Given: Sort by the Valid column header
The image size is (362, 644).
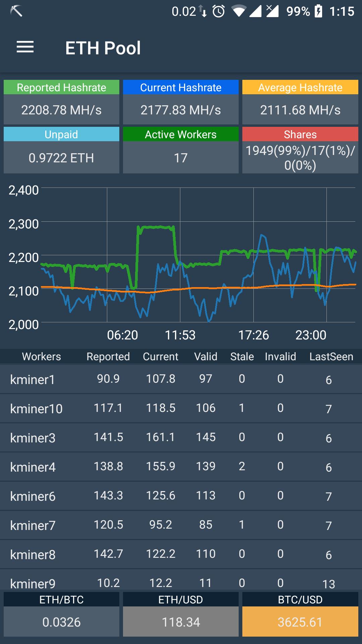Looking at the screenshot, I should (205, 357).
